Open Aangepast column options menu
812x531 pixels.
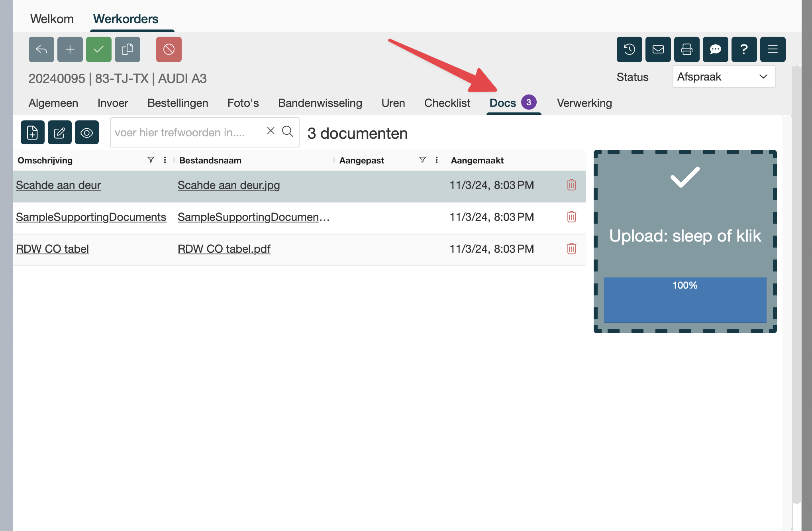437,160
